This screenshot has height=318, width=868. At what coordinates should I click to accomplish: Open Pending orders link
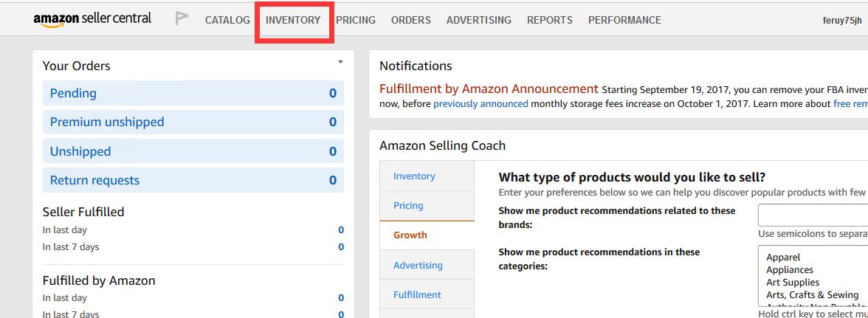73,93
